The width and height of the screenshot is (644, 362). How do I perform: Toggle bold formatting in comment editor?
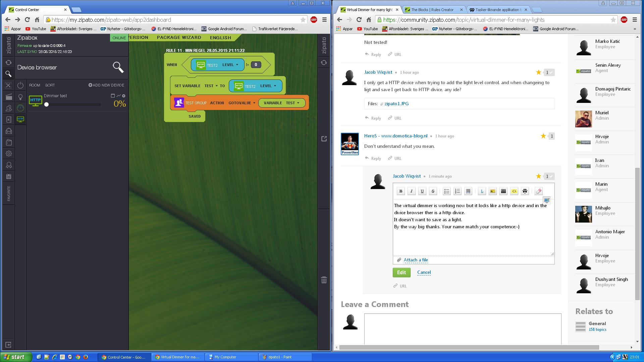(400, 191)
